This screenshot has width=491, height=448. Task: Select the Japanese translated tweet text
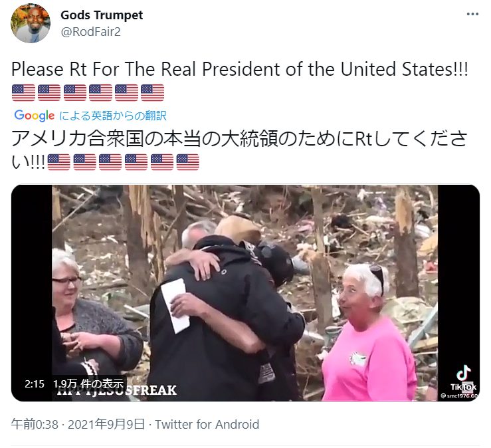240,150
